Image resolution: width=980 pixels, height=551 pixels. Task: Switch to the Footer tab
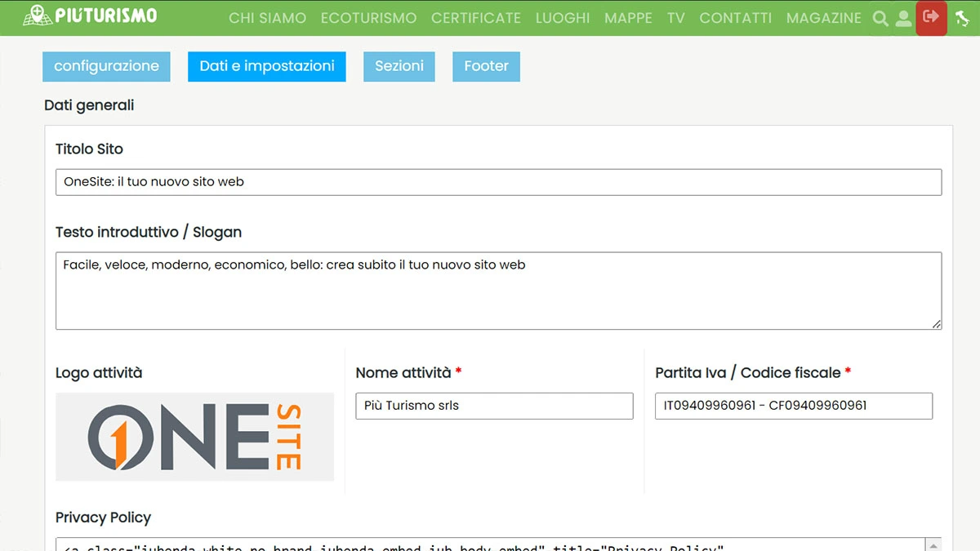486,67
